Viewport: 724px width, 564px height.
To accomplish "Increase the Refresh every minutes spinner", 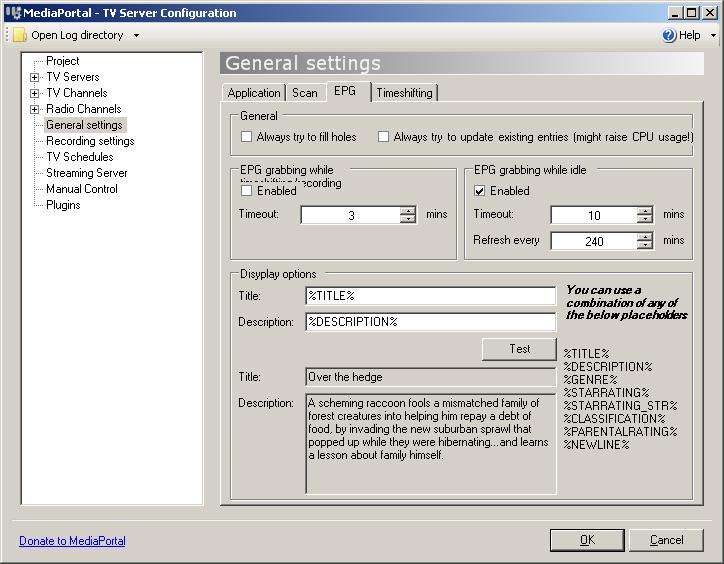I will point(645,236).
